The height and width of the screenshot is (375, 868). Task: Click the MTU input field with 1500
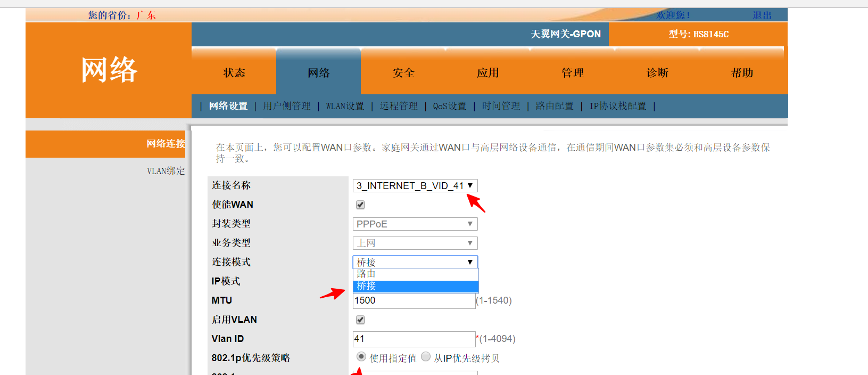click(414, 300)
